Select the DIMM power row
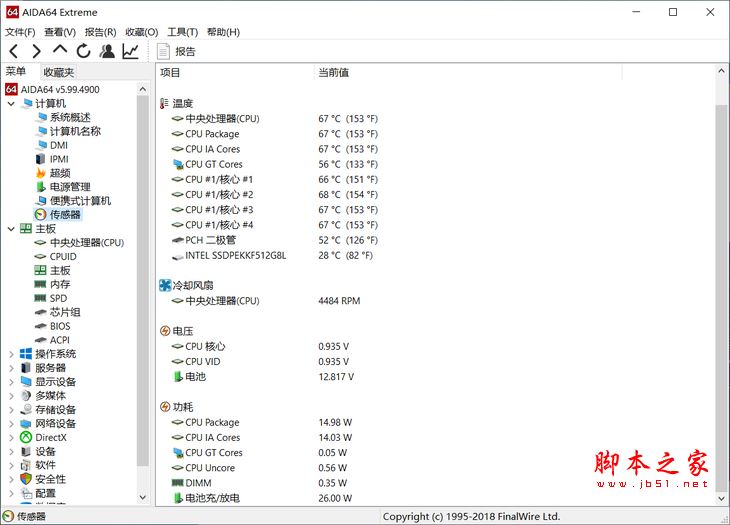The image size is (730, 525). pyautogui.click(x=259, y=483)
